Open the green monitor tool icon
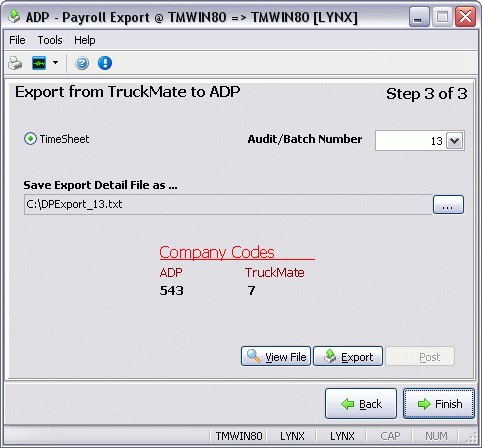The height and width of the screenshot is (448, 482). (x=39, y=63)
